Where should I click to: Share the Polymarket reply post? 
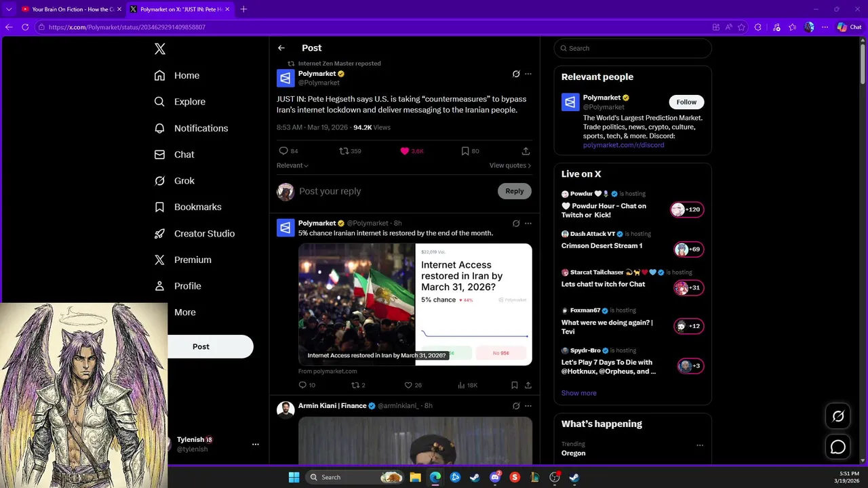528,385
